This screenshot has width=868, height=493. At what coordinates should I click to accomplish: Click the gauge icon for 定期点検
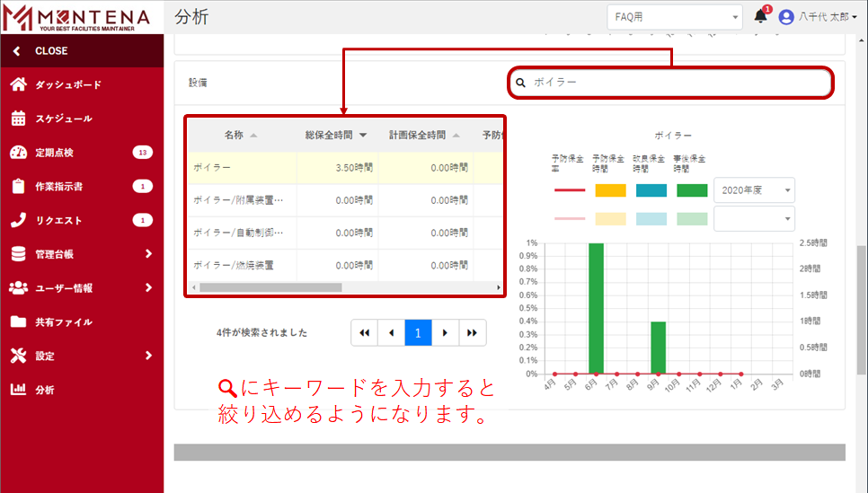pyautogui.click(x=18, y=153)
